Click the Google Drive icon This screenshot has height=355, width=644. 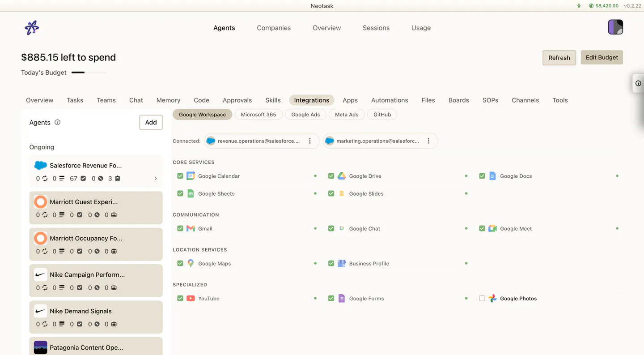[342, 176]
